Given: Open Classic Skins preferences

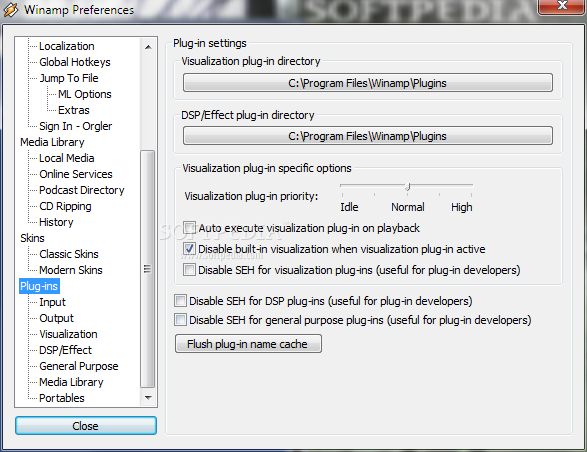Looking at the screenshot, I should [69, 254].
